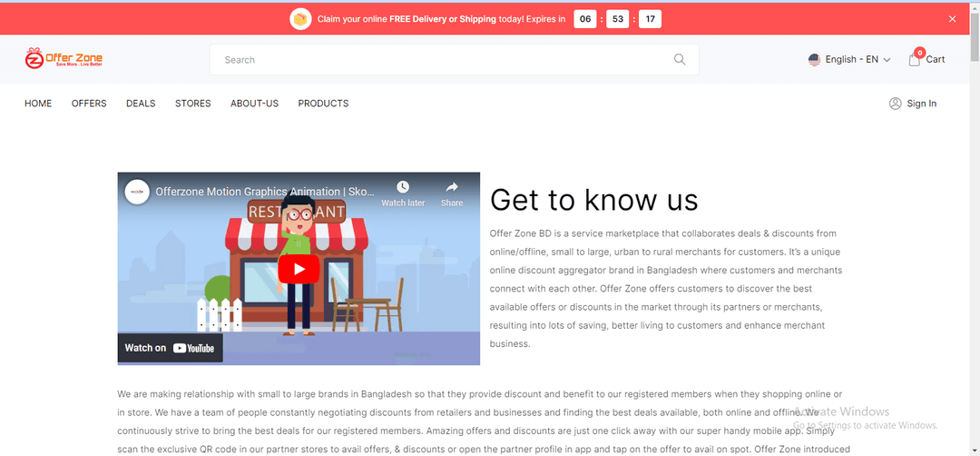Focus the Search input field
980x456 pixels.
click(436, 60)
